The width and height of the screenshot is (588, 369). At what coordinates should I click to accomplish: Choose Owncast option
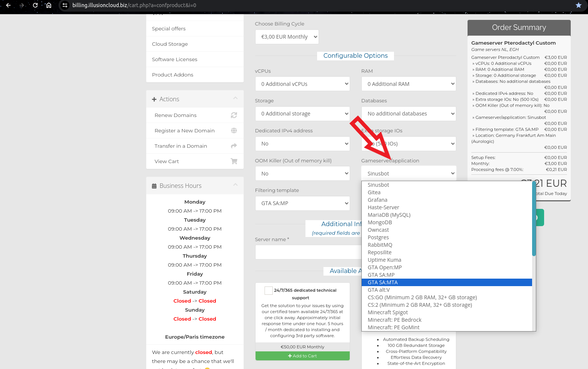(x=447, y=230)
